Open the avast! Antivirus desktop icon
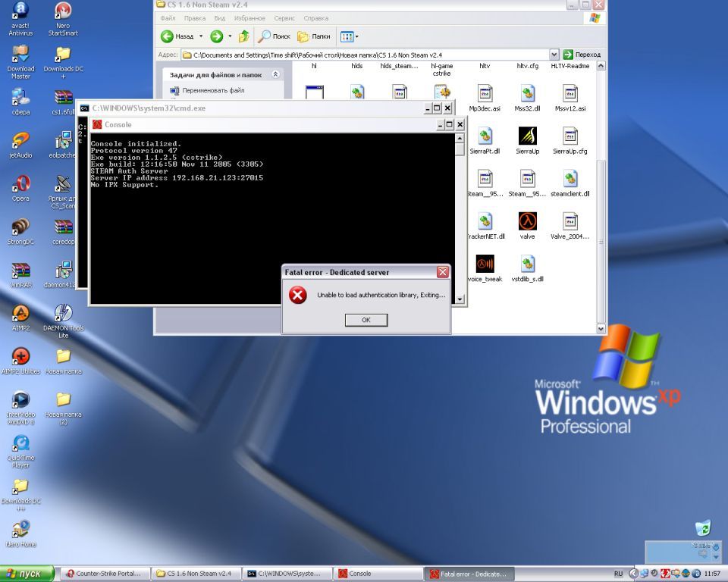Screen dimensions: 728x582 pyautogui.click(x=20, y=18)
